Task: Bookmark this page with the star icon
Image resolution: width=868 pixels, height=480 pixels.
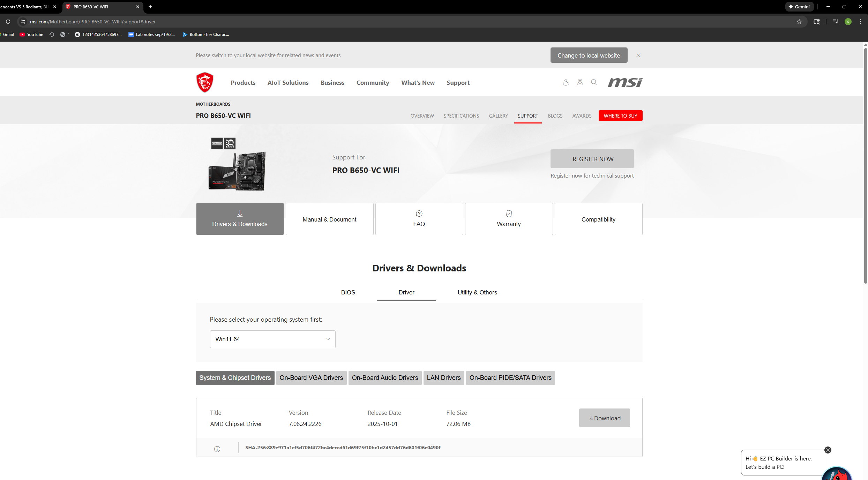Action: [x=799, y=22]
